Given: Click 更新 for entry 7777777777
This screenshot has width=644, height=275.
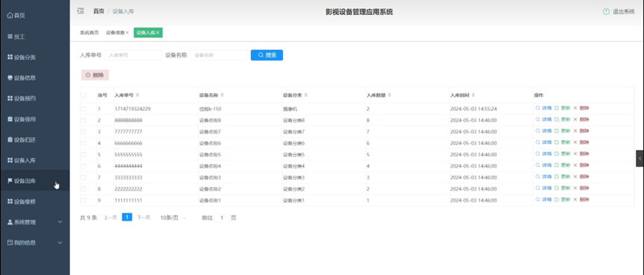Looking at the screenshot, I should (x=562, y=131).
